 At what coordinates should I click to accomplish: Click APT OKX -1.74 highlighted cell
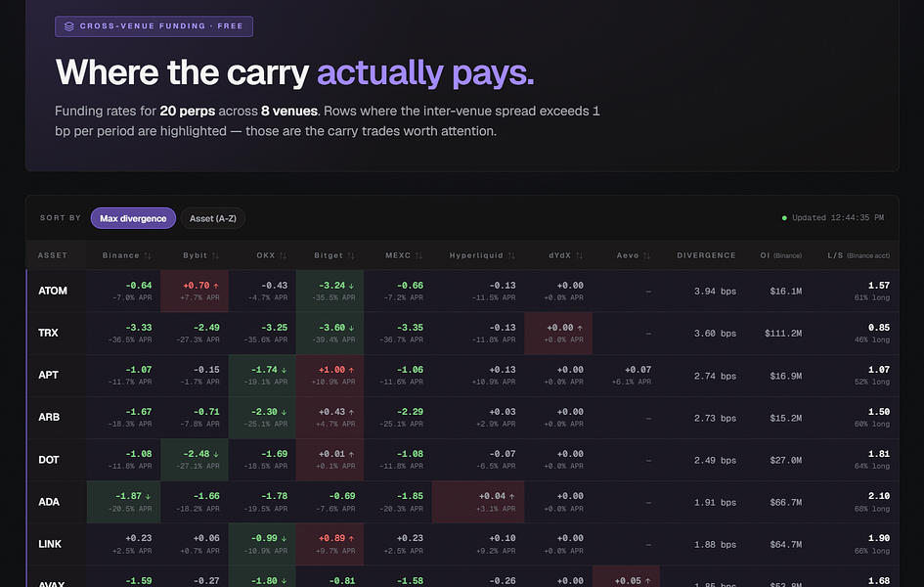pos(262,376)
